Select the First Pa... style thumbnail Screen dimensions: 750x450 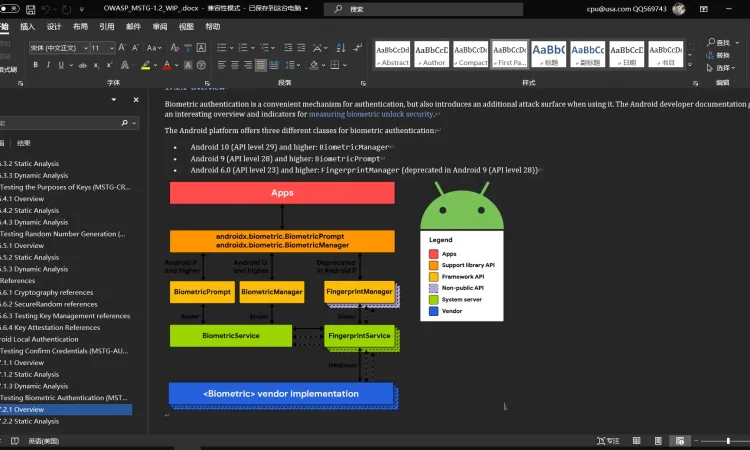(x=509, y=54)
